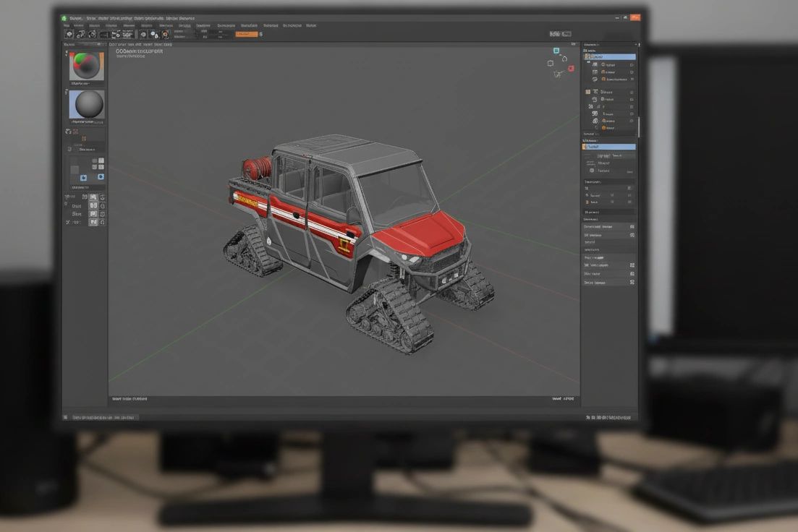Viewport: 798px width, 532px height.
Task: Click the icon button on bottom properties row
Action: [632, 282]
